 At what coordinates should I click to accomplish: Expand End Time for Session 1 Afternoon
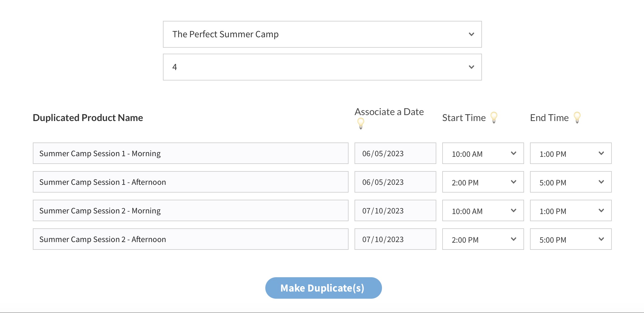point(570,182)
